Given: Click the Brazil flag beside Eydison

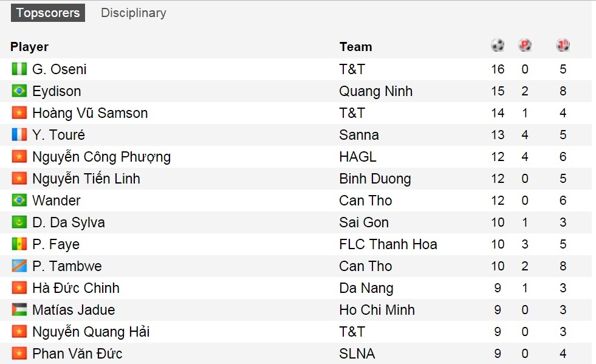Looking at the screenshot, I should click(x=18, y=91).
